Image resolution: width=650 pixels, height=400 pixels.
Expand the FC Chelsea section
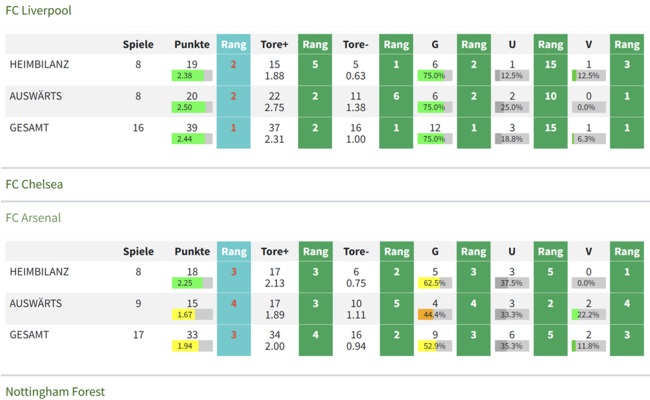35,184
